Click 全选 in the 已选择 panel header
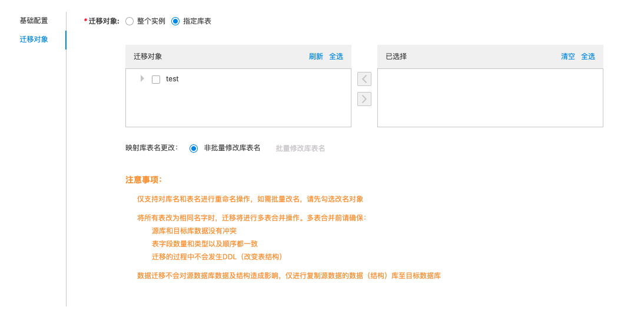Viewport: 644px width, 310px height. coord(588,57)
